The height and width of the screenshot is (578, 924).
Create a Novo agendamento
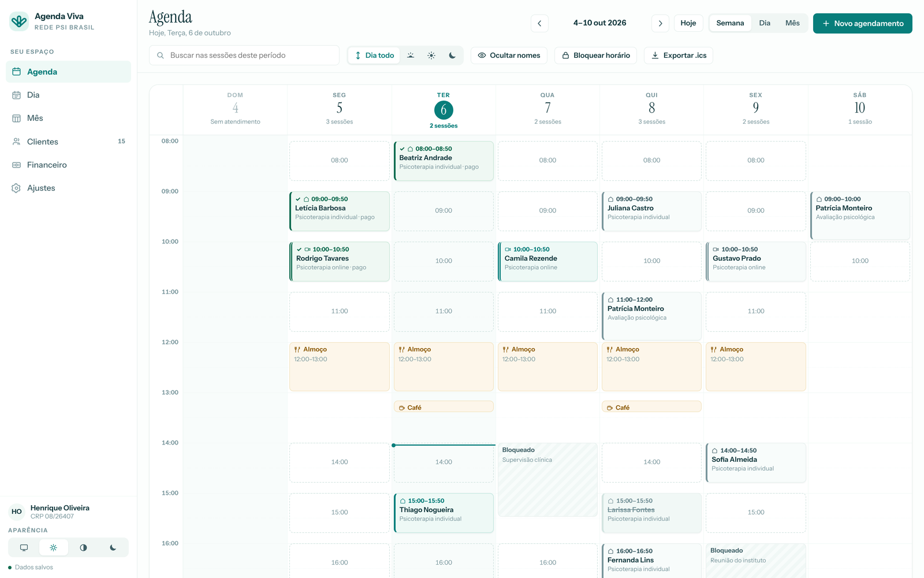point(863,23)
